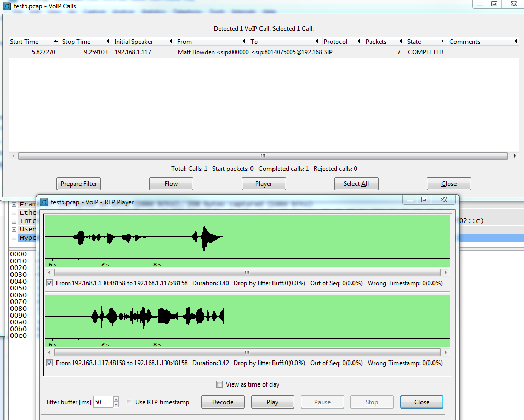Increase the jitter buffer with the up arrow
This screenshot has width=524, height=420.
click(x=116, y=400)
